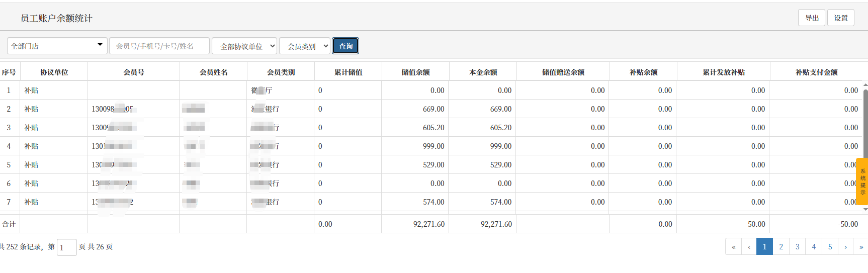The image size is (868, 273).
Task: Click the 会员号 column header
Action: tap(134, 72)
